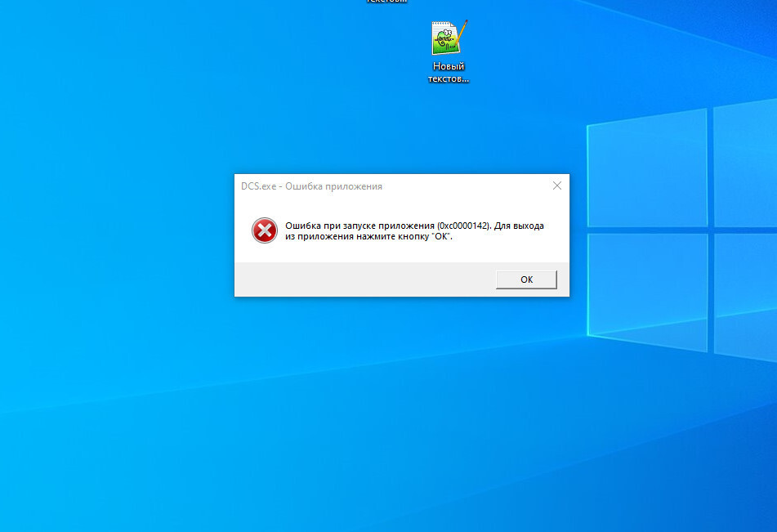The image size is (777, 532).
Task: Click the error message text with 0xc0000142
Action: (414, 231)
